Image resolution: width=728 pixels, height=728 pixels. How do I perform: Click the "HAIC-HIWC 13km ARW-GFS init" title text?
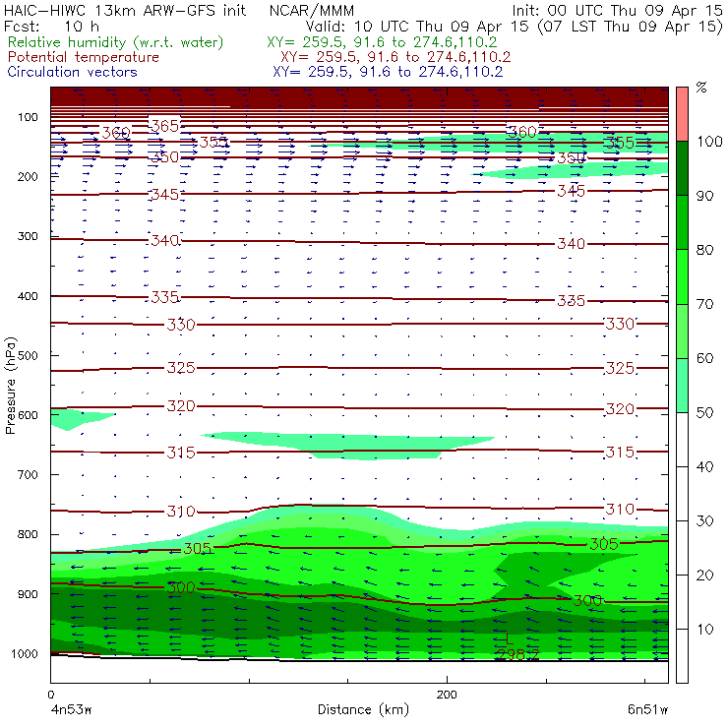tap(124, 10)
